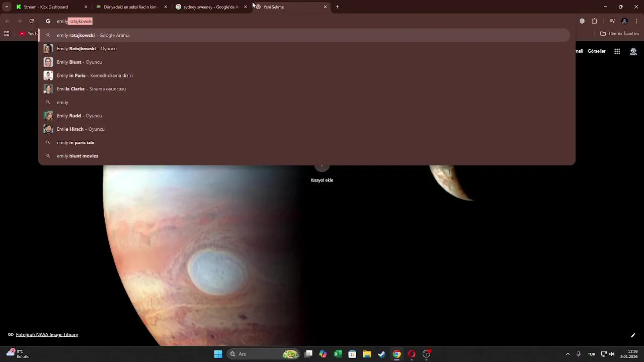The image size is (644, 362).
Task: Open the tab search dropdown arrow
Action: [x=7, y=7]
